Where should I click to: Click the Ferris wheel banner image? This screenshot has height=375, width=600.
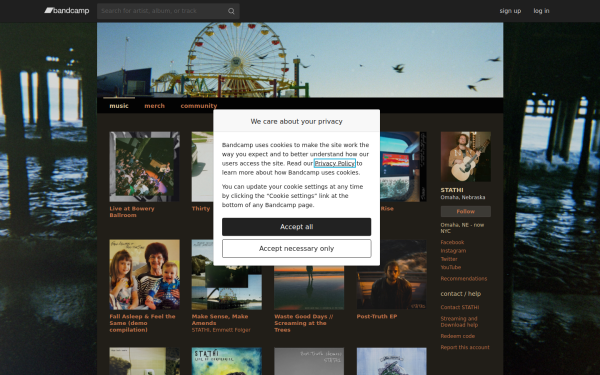pos(300,60)
